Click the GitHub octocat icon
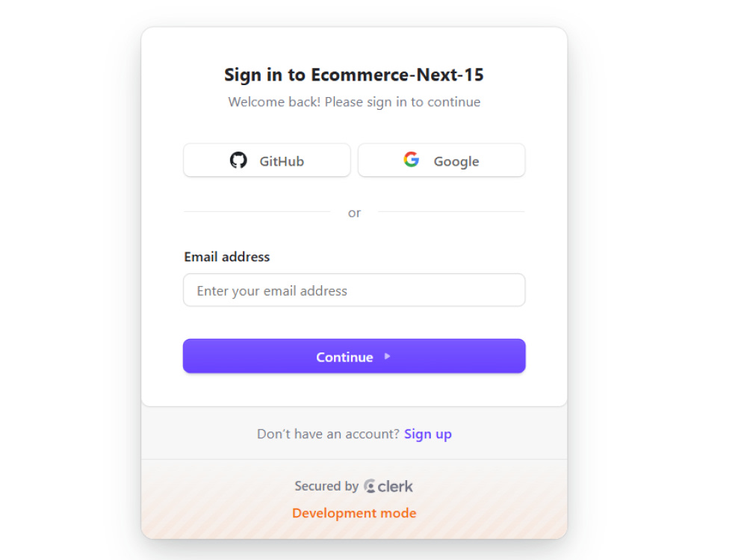This screenshot has height=560, width=747. [x=238, y=160]
